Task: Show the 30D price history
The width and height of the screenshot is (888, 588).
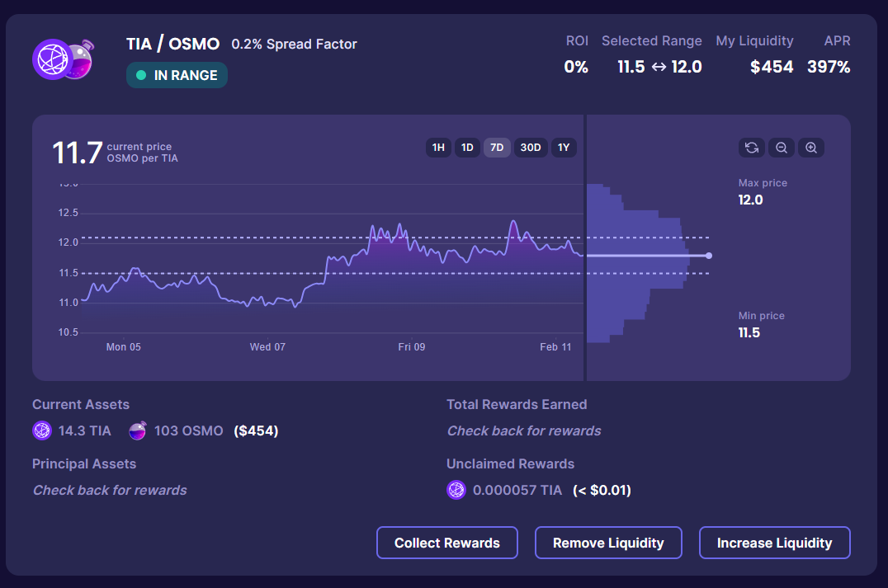Action: [530, 148]
